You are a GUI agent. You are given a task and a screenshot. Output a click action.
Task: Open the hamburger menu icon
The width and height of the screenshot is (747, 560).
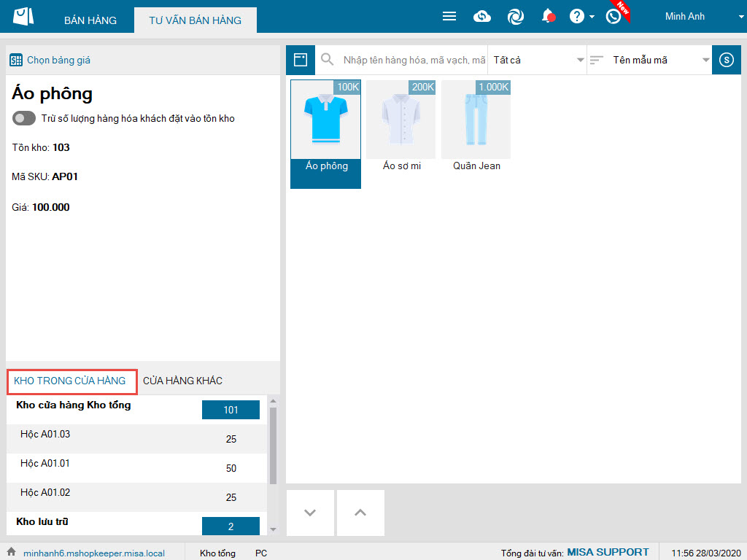(449, 16)
